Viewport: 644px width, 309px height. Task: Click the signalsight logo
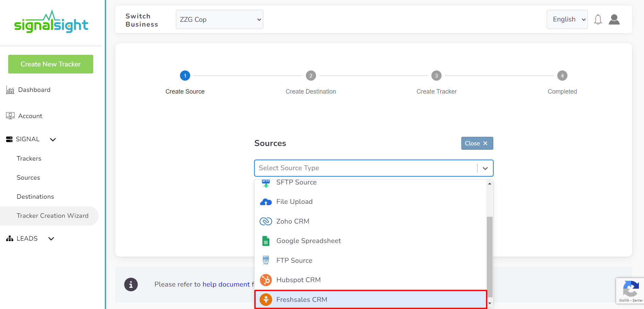coord(51,21)
